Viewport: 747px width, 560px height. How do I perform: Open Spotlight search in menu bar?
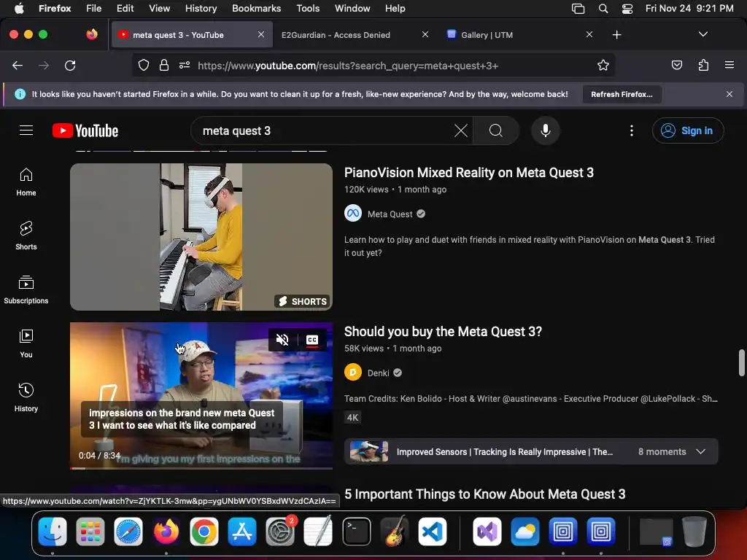603,8
